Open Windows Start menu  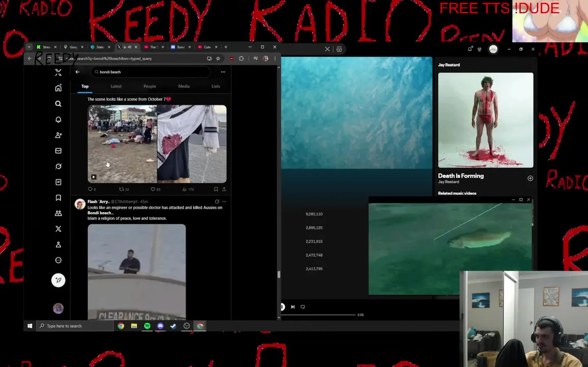point(30,326)
